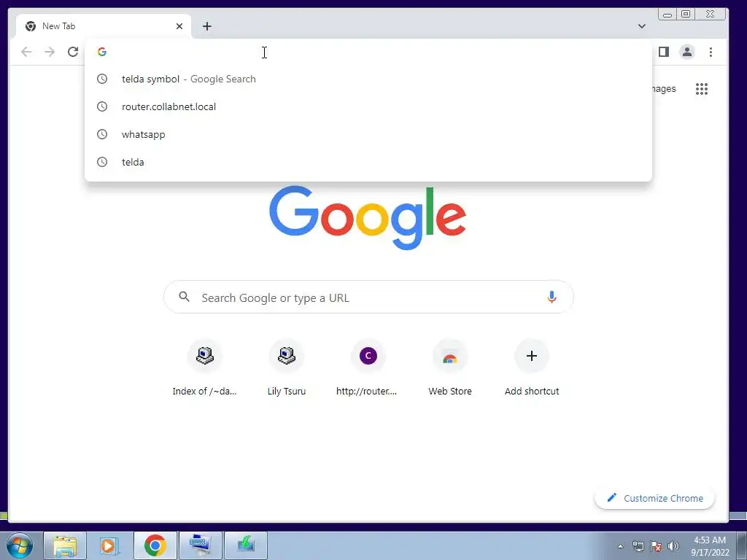Open the keyboard-and-monitor taskbar app

point(200,545)
